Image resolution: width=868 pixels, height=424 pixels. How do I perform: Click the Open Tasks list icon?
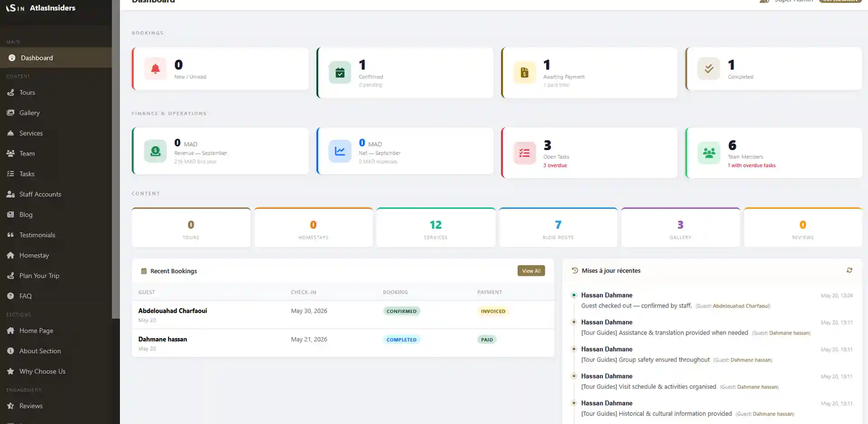click(524, 153)
